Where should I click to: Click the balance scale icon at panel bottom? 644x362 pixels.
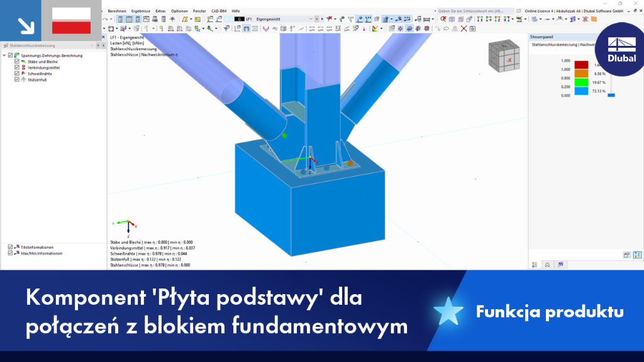point(548,265)
